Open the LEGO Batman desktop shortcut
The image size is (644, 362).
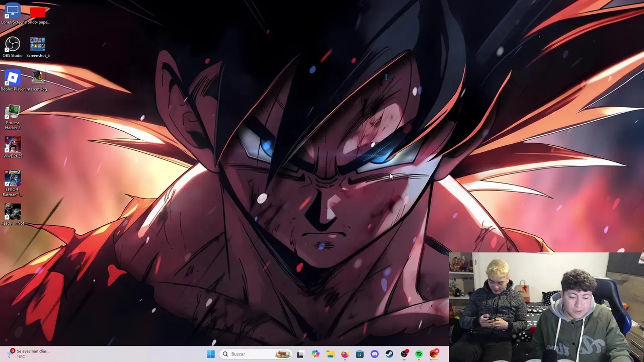[x=12, y=184]
